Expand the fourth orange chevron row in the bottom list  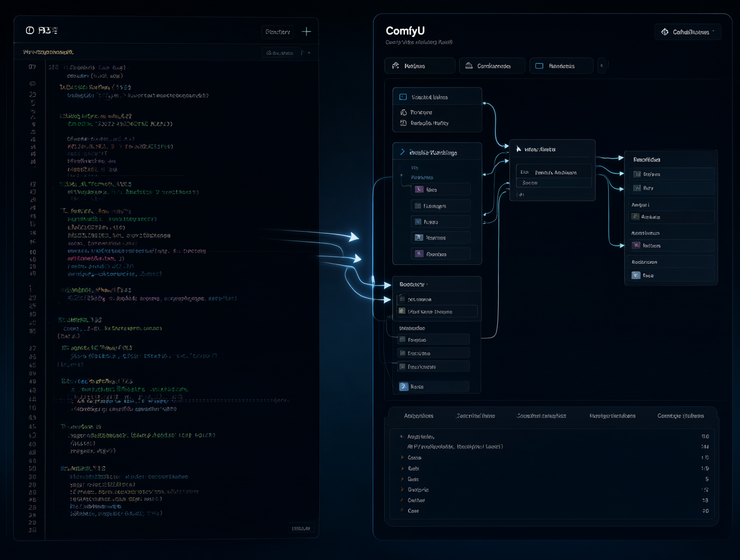pos(402,490)
